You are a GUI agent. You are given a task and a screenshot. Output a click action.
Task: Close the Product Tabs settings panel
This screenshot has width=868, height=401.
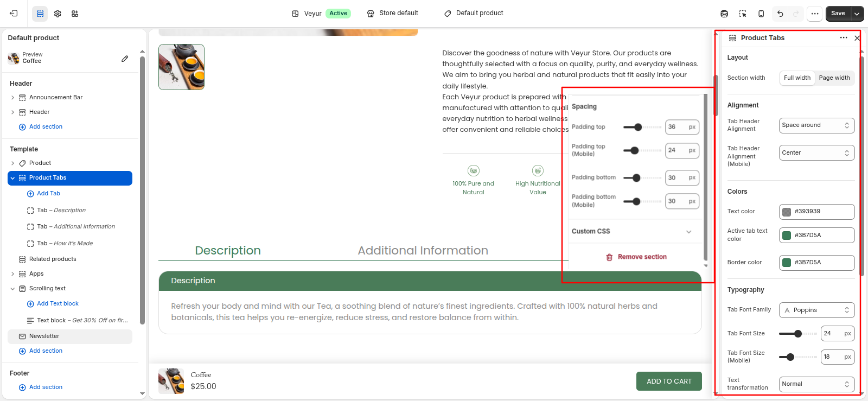(x=857, y=38)
